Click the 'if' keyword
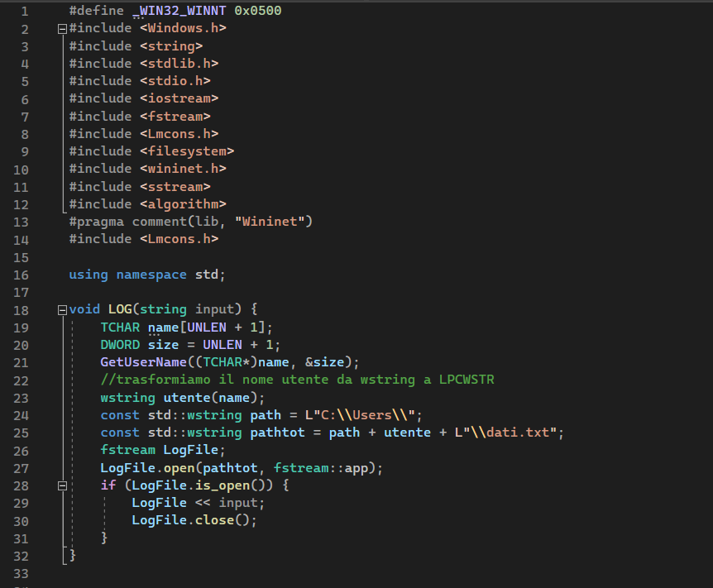The width and height of the screenshot is (713, 588). pos(108,485)
